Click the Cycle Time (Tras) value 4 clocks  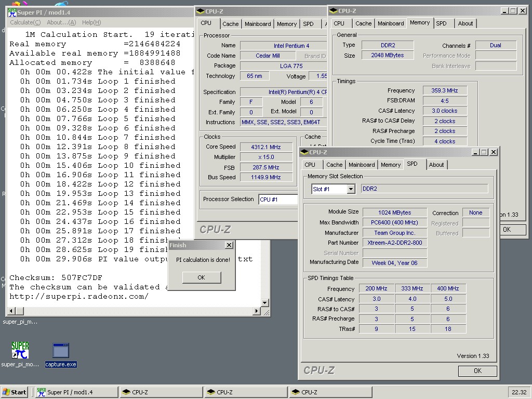(x=445, y=141)
